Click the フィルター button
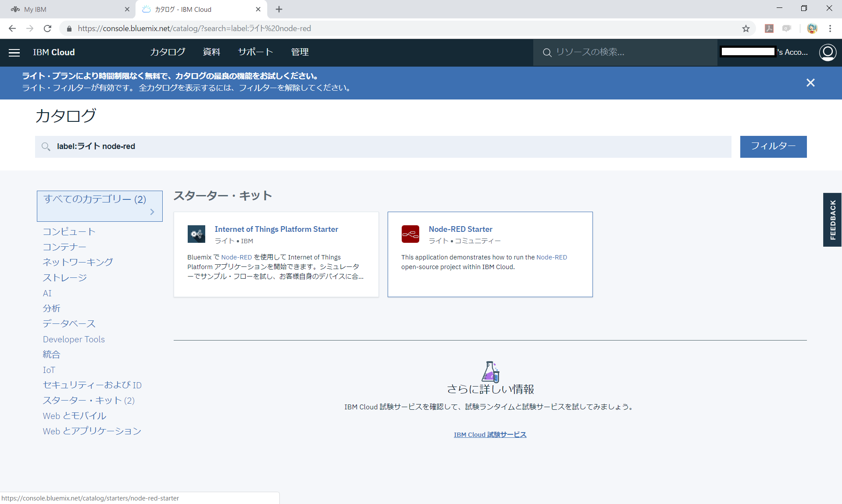 pyautogui.click(x=773, y=146)
